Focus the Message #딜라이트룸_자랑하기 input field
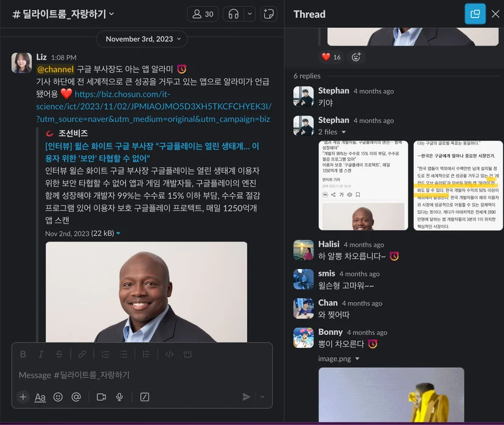 pyautogui.click(x=142, y=375)
